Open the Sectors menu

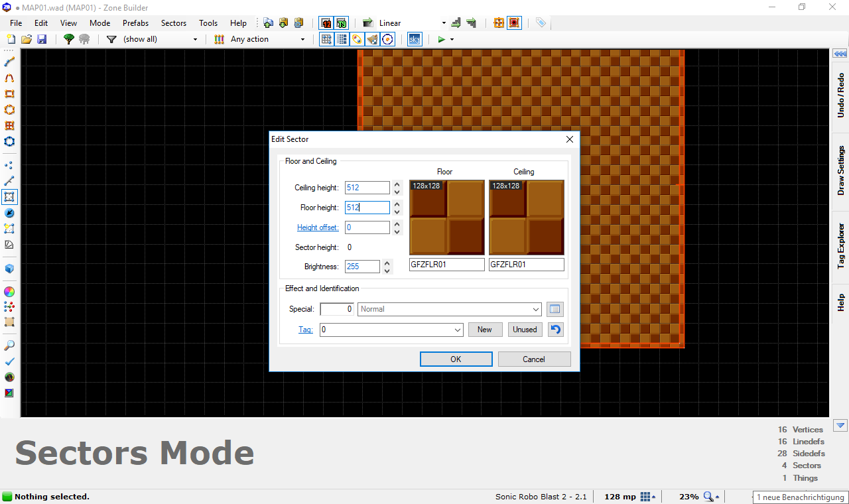174,23
